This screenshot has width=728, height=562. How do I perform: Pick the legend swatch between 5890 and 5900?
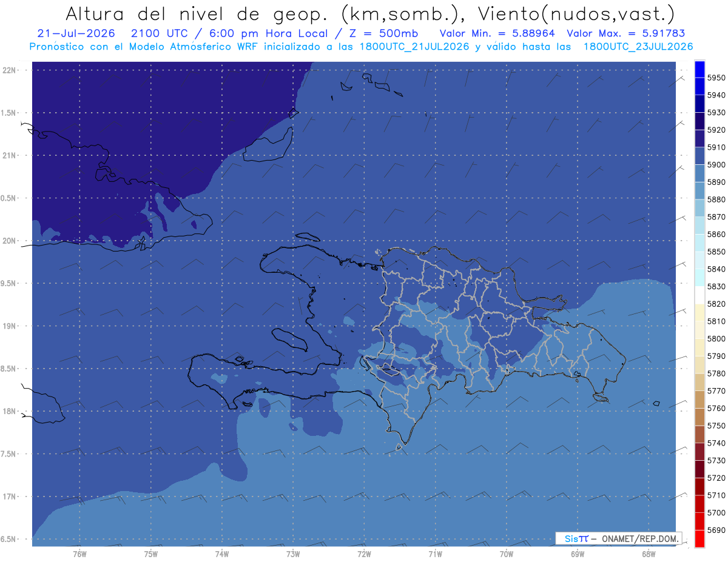pyautogui.click(x=699, y=173)
